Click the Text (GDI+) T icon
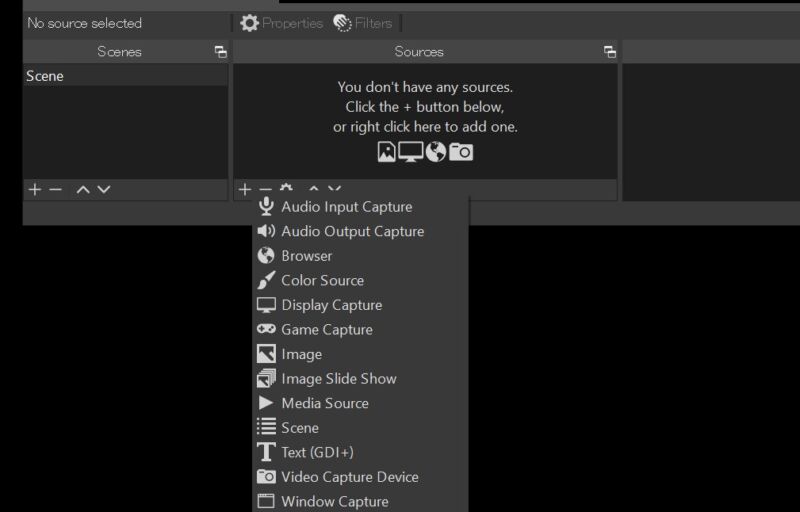This screenshot has height=512, width=800. 266,452
